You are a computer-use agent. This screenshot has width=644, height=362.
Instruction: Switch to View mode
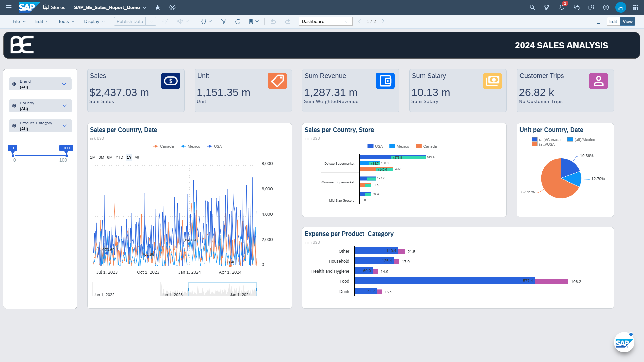coord(627,21)
